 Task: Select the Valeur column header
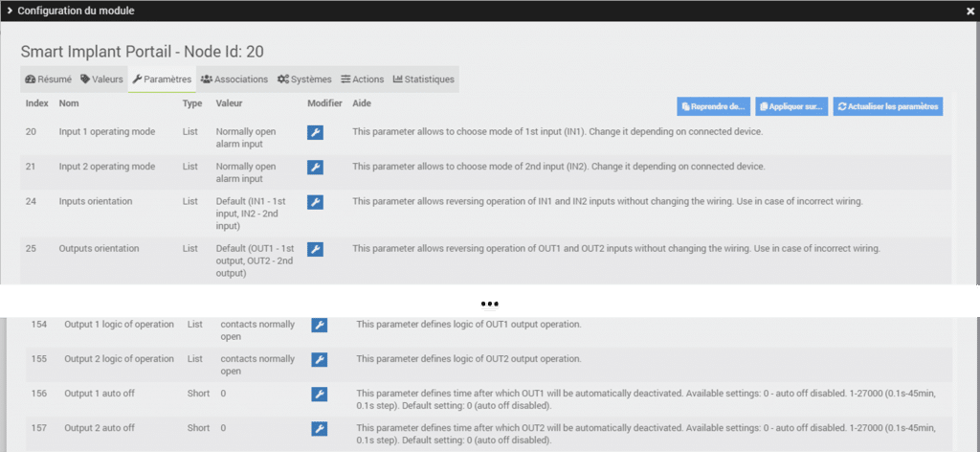click(x=229, y=103)
